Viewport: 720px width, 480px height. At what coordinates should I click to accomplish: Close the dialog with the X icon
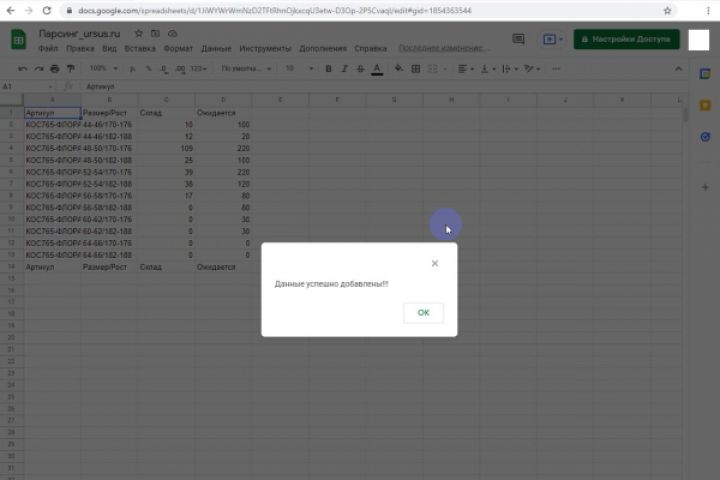(434, 263)
